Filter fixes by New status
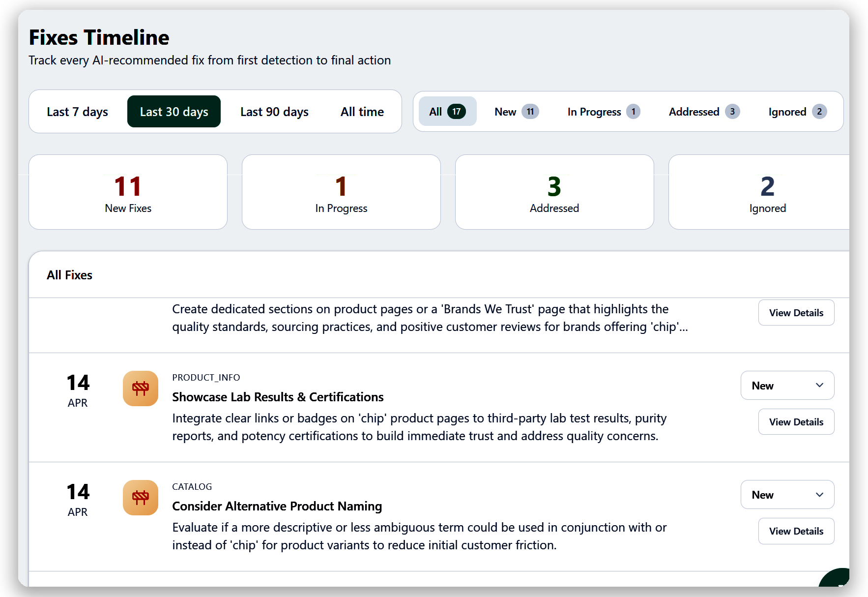 pos(513,112)
